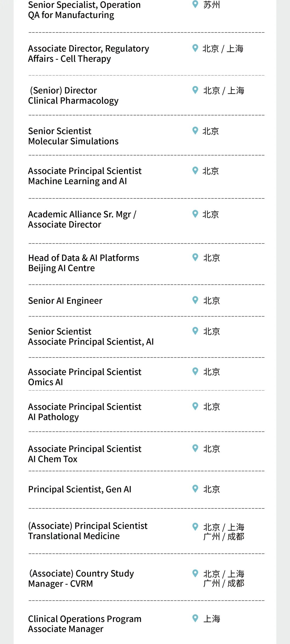Open Associate Principal Scientist AI Pathology listing
The image size is (290, 644).
(85, 412)
